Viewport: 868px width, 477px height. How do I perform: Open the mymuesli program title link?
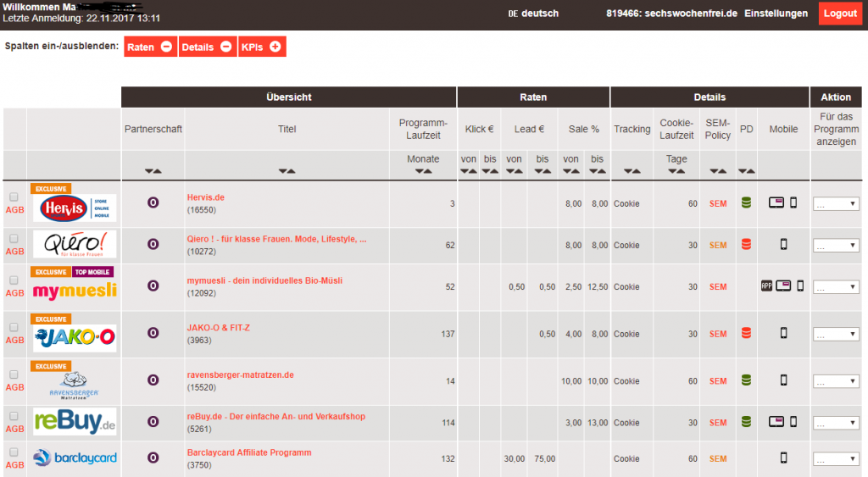click(264, 280)
